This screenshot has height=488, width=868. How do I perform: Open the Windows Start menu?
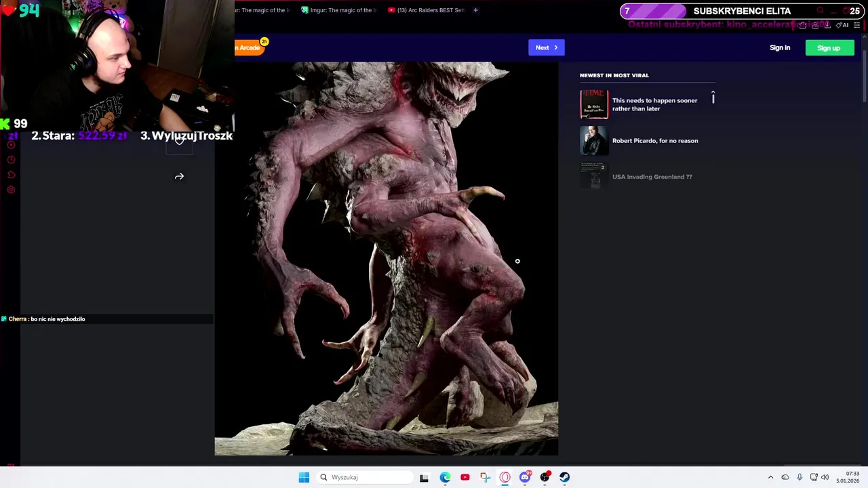click(304, 477)
